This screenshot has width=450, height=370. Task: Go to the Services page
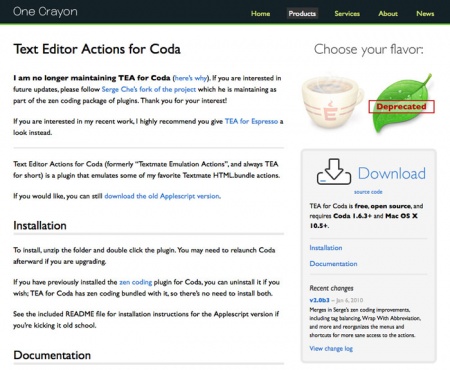click(x=347, y=14)
